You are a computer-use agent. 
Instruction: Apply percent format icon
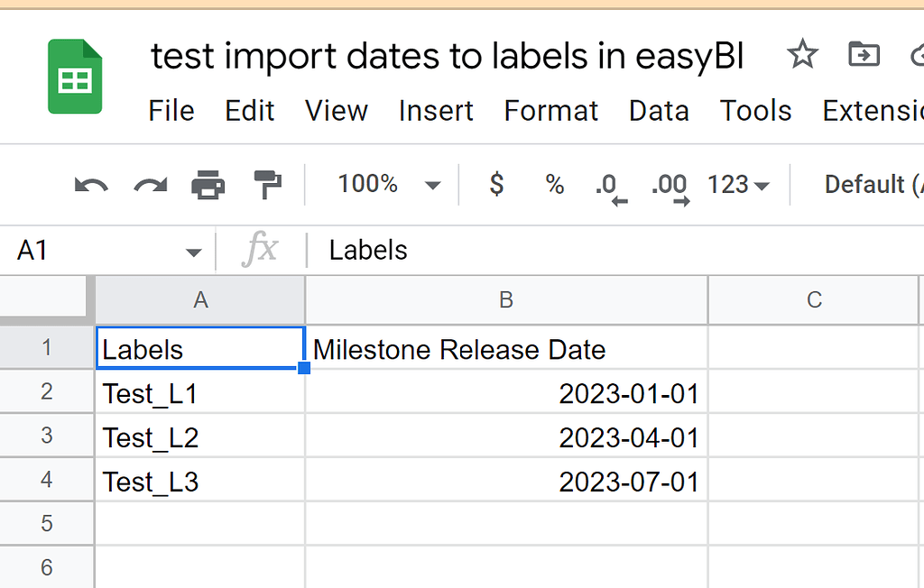tap(553, 184)
